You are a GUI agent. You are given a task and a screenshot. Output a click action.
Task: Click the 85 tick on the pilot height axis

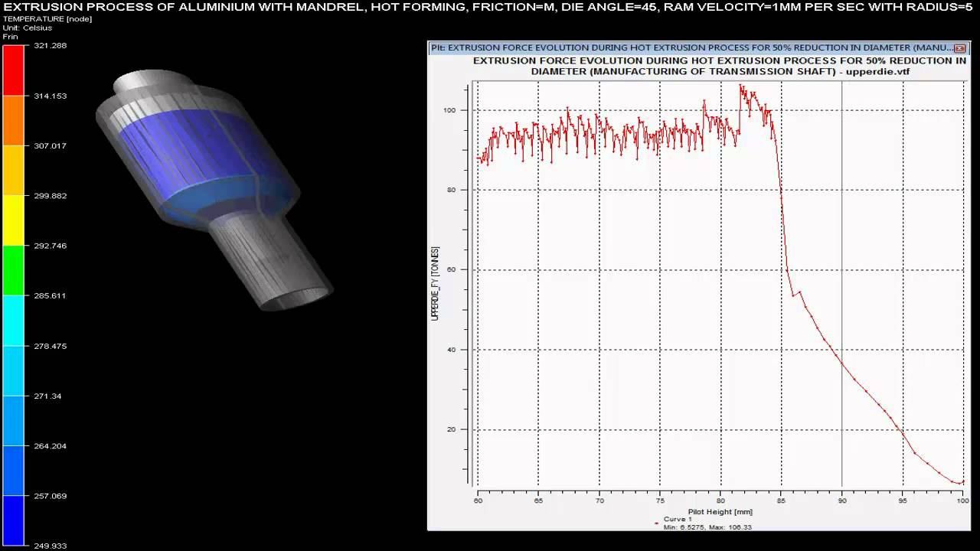tap(781, 501)
